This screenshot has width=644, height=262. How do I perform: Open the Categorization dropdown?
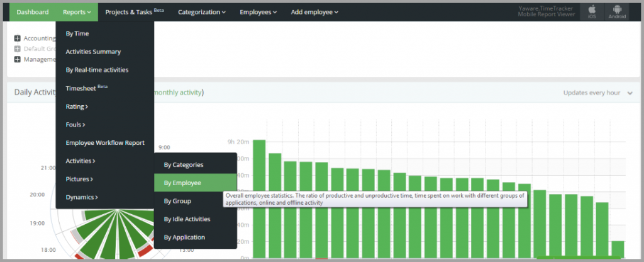point(202,12)
